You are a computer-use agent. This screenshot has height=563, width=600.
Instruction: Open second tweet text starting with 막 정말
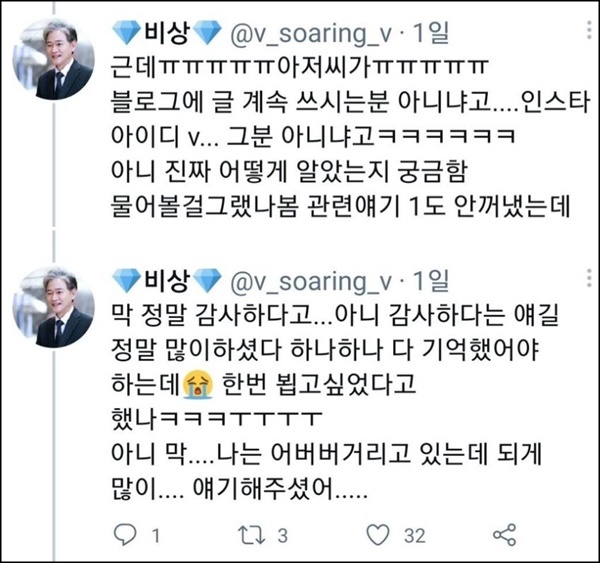335,403
